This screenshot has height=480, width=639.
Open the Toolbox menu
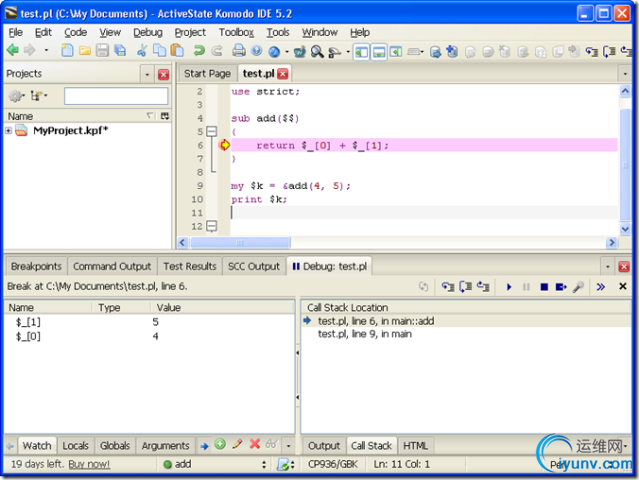coord(236,32)
